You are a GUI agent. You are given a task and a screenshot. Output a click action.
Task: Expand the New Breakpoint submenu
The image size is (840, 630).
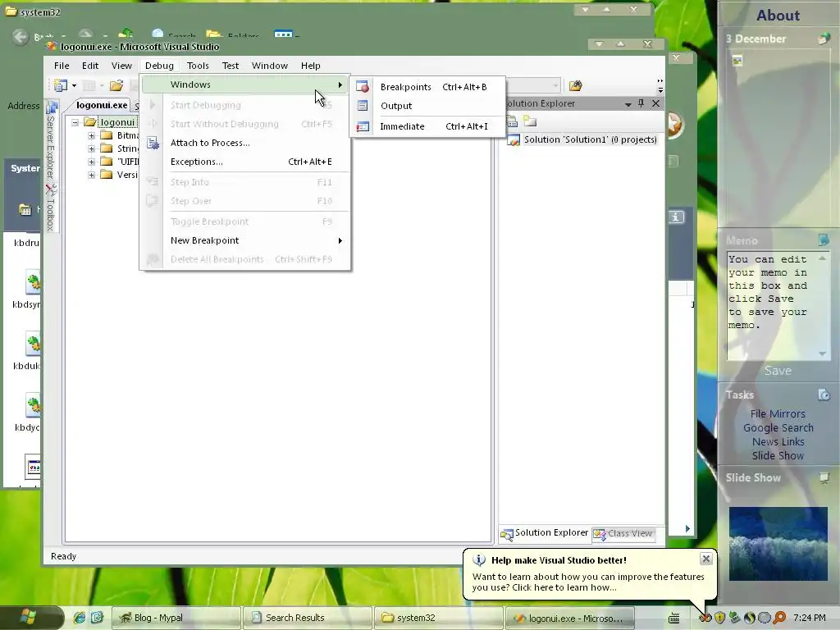pyautogui.click(x=245, y=240)
